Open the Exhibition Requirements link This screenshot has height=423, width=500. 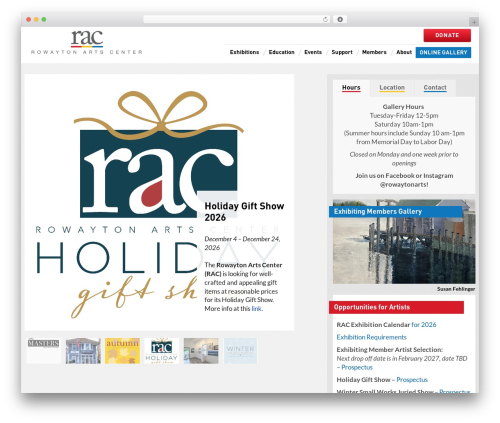pyautogui.click(x=371, y=337)
